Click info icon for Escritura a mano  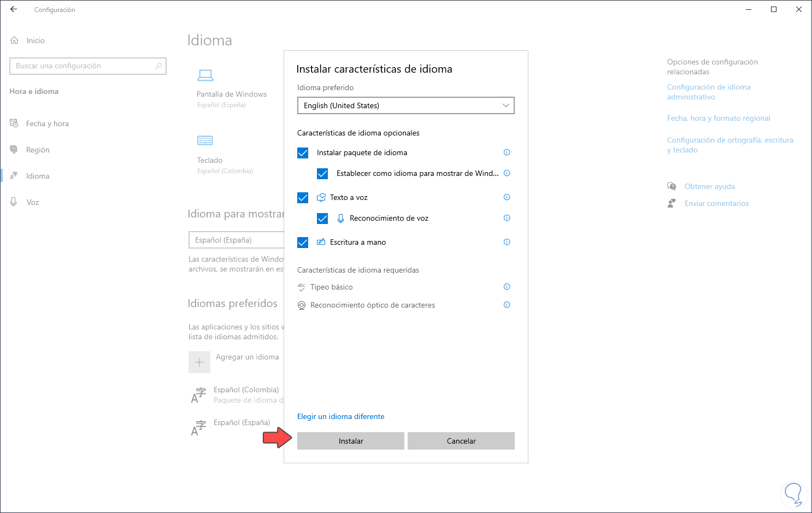pos(507,242)
